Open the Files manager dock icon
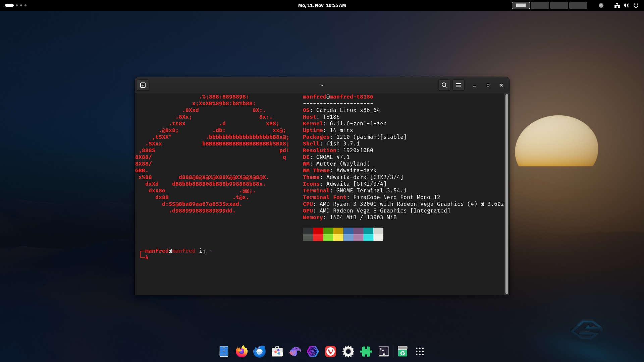The height and width of the screenshot is (362, 644). (224, 351)
